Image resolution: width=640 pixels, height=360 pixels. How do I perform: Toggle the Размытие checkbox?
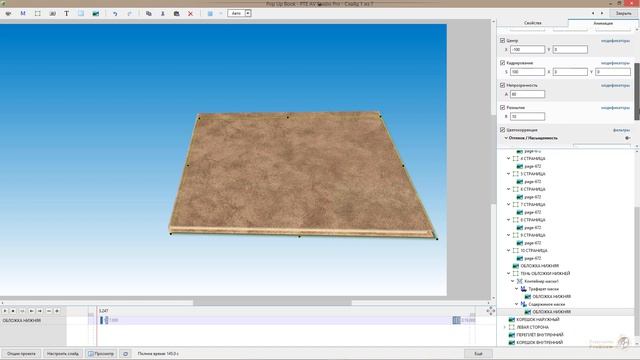pos(502,108)
